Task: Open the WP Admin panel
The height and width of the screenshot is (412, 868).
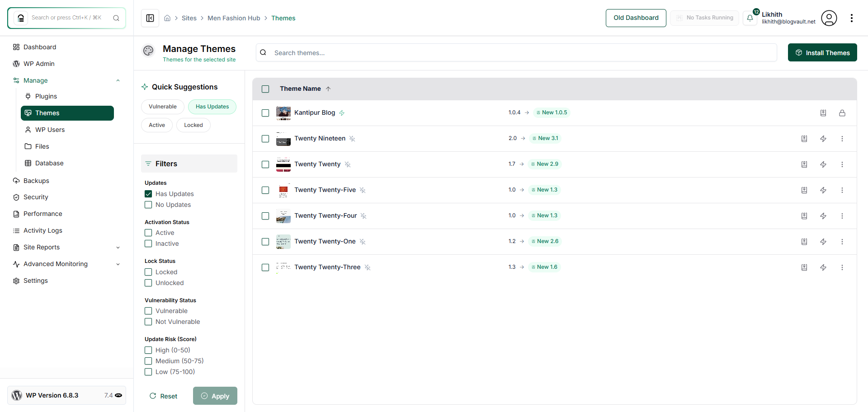Action: 38,63
